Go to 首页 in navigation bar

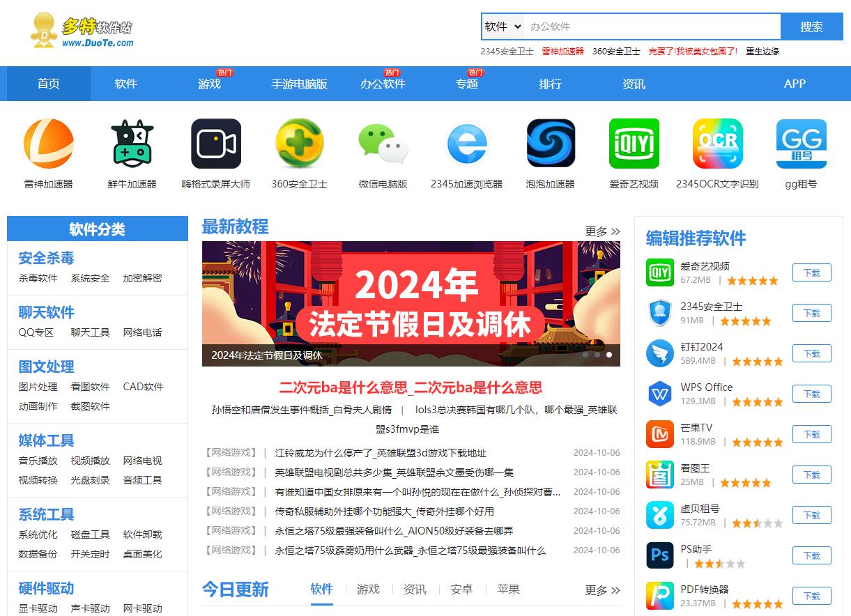coord(49,84)
